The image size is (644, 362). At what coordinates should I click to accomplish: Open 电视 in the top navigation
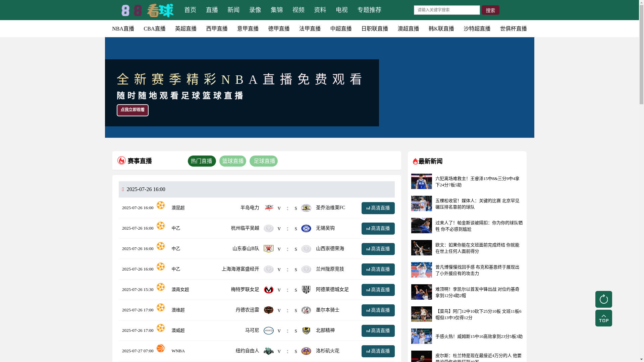point(342,10)
